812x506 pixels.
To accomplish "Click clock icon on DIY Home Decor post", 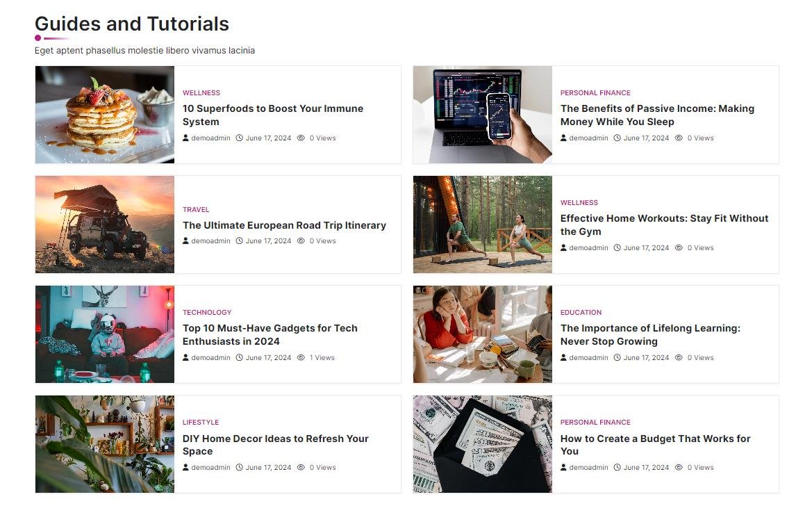I will (239, 467).
